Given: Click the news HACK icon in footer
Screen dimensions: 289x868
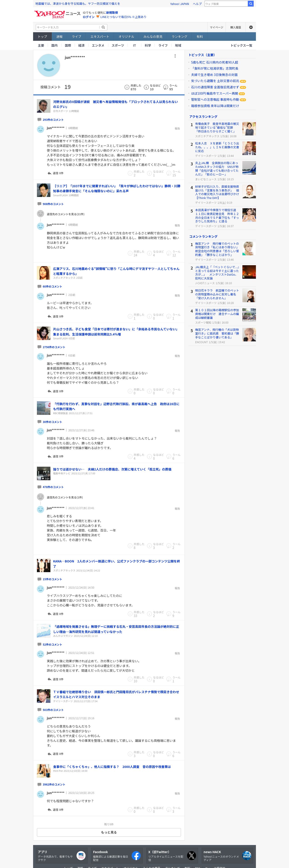Looking at the screenshot, I should click(247, 856).
